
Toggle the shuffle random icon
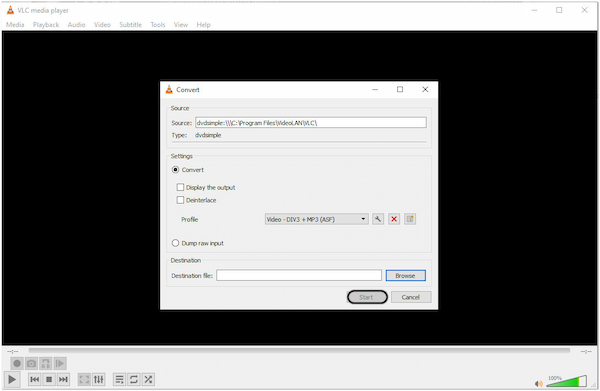point(148,379)
